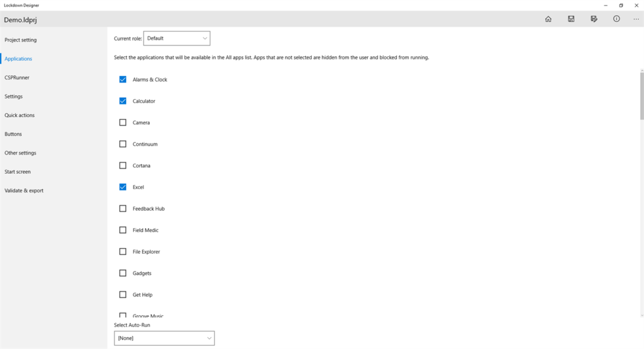The image size is (644, 349).
Task: Select the Quick actions sidebar item
Action: pos(20,115)
